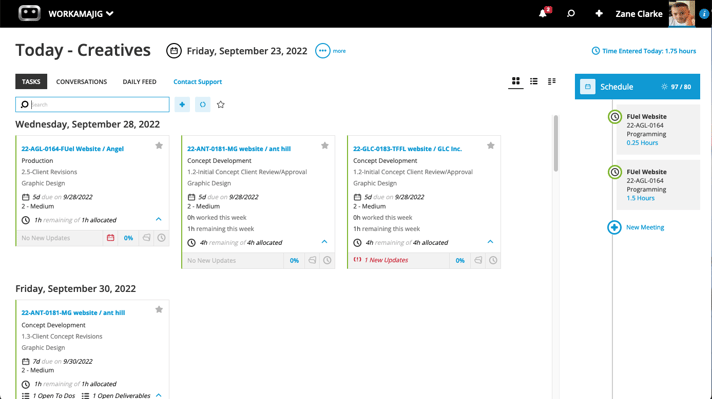Click the blue info icon
This screenshot has width=712, height=399.
704,14
